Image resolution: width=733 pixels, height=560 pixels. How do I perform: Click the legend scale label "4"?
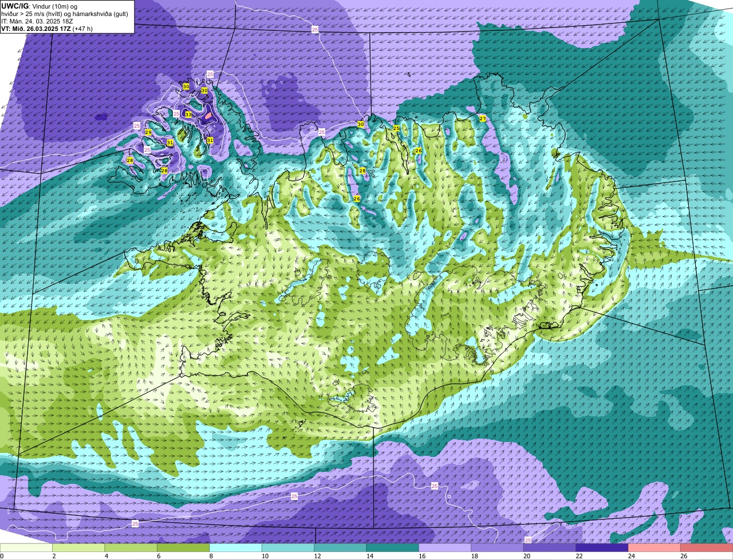tap(107, 556)
